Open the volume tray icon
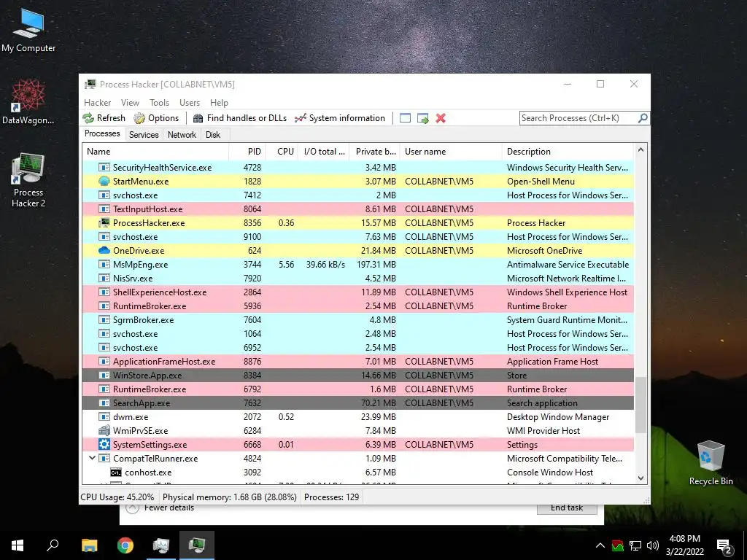The image size is (747, 560). coord(653,545)
